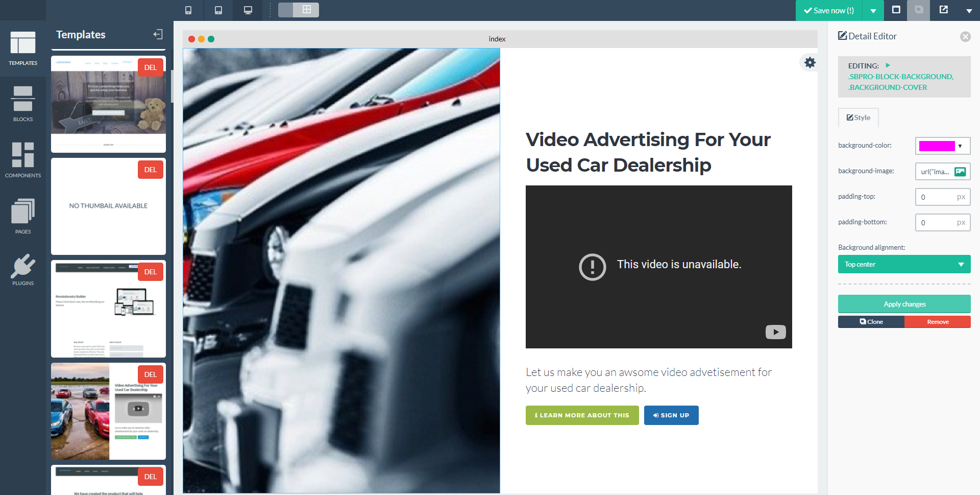
Task: Open the background-color picker swatch
Action: 937,146
